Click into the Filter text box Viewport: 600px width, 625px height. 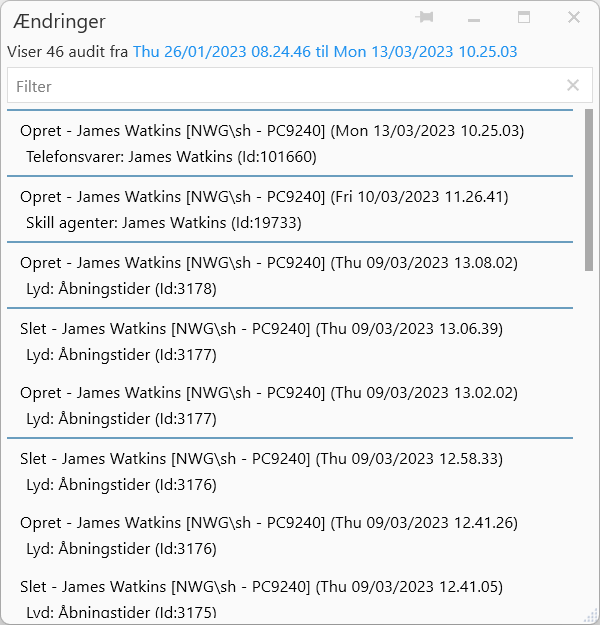point(280,86)
